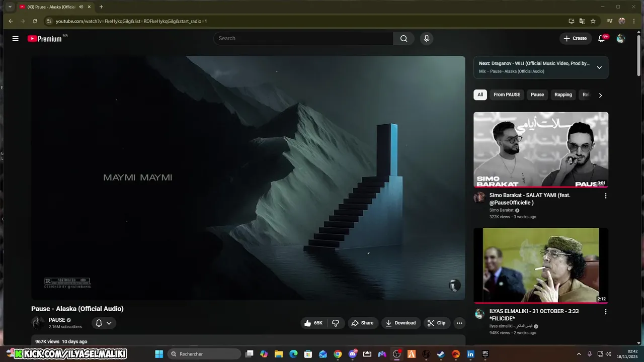Mute the tab via speaker icon
This screenshot has width=644, height=362.
coord(81,7)
